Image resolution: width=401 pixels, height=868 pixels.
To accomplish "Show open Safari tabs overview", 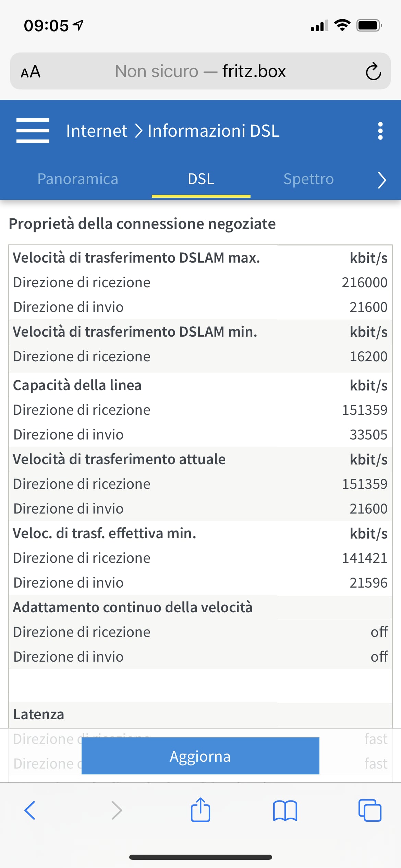I will click(369, 810).
